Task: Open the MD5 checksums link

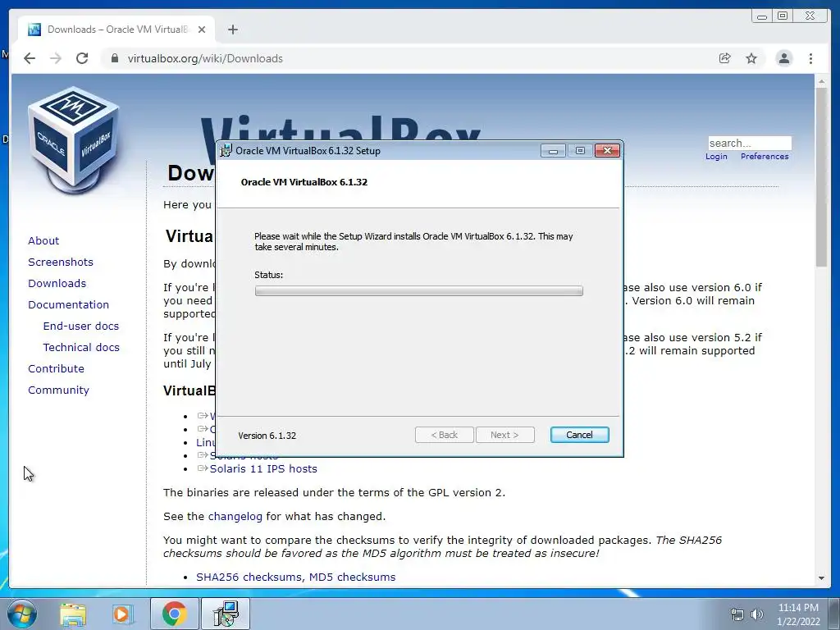Action: click(352, 577)
